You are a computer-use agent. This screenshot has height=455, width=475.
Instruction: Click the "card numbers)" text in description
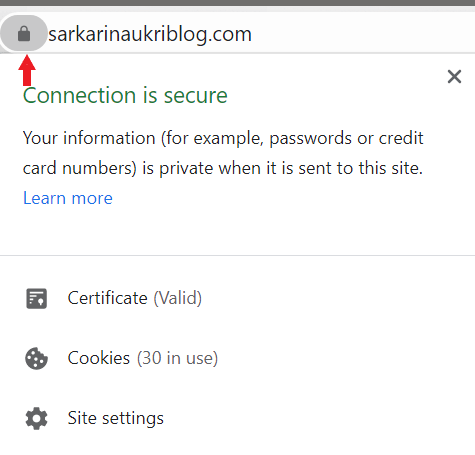point(80,168)
